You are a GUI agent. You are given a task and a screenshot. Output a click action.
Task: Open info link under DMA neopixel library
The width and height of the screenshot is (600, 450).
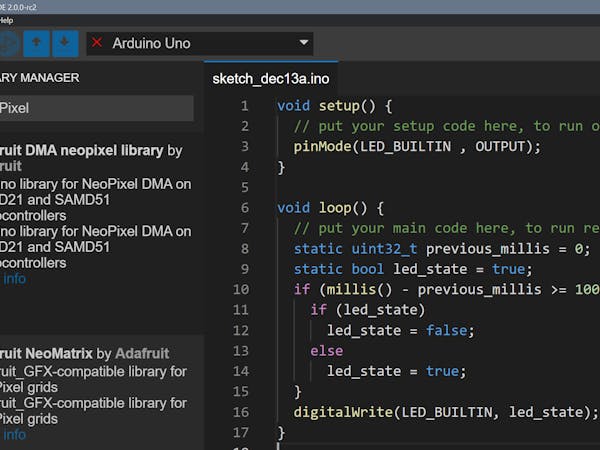[x=14, y=279]
